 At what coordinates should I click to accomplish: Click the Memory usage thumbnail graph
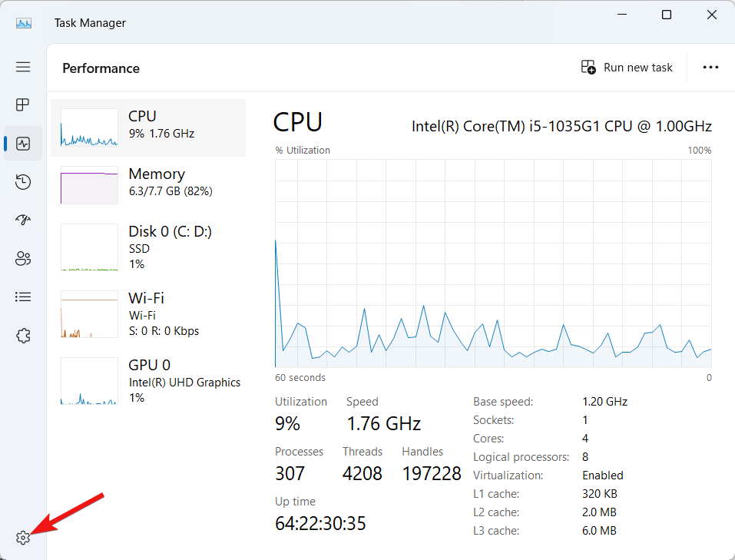click(89, 185)
